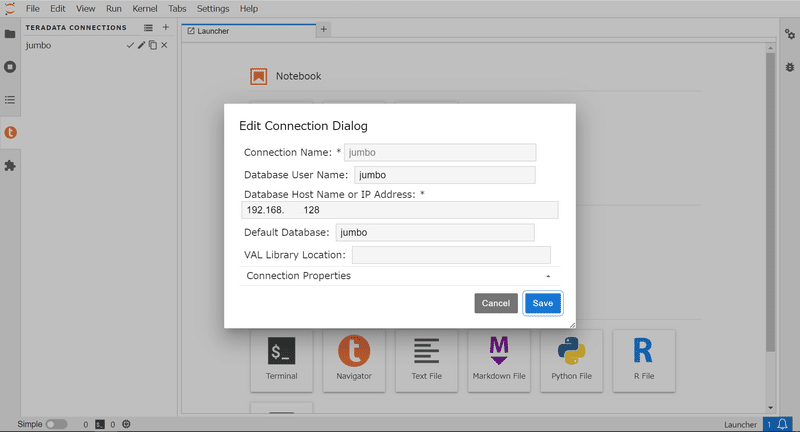Open notifications bell in status bar
Viewport: 800px width, 432px height.
[x=782, y=424]
